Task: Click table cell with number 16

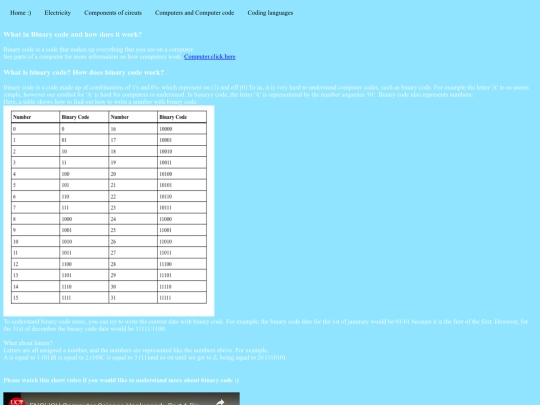Action: (x=133, y=129)
